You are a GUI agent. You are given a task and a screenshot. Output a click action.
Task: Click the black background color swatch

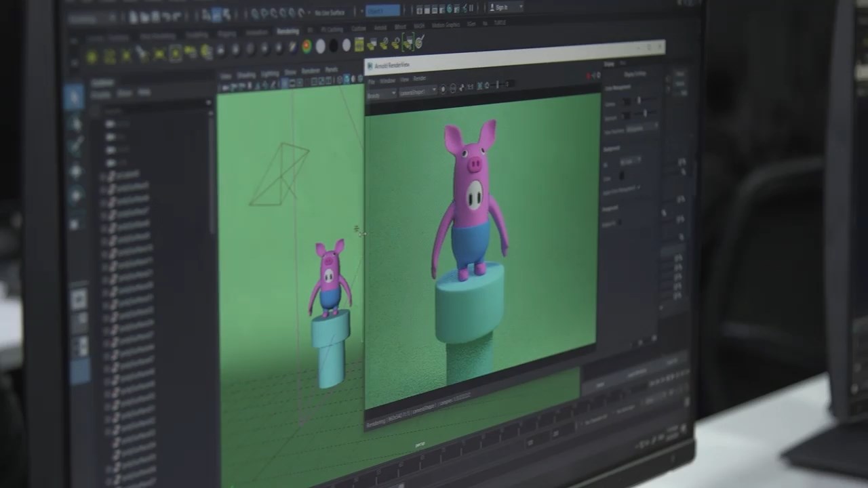622,176
